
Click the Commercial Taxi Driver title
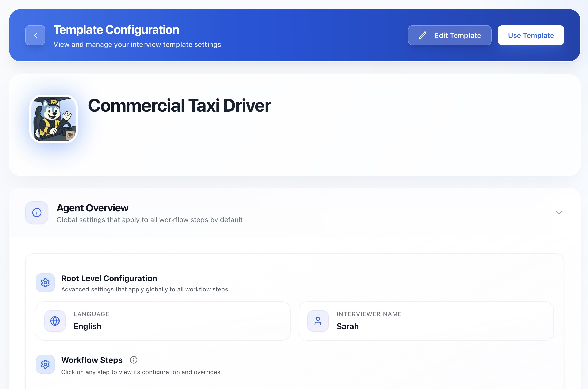[x=179, y=105]
